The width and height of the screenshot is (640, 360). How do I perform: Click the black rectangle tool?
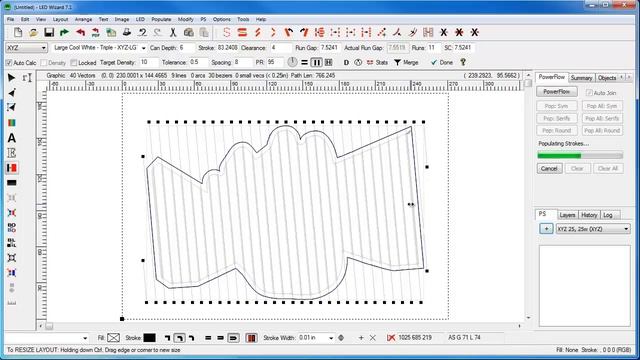coord(11,183)
